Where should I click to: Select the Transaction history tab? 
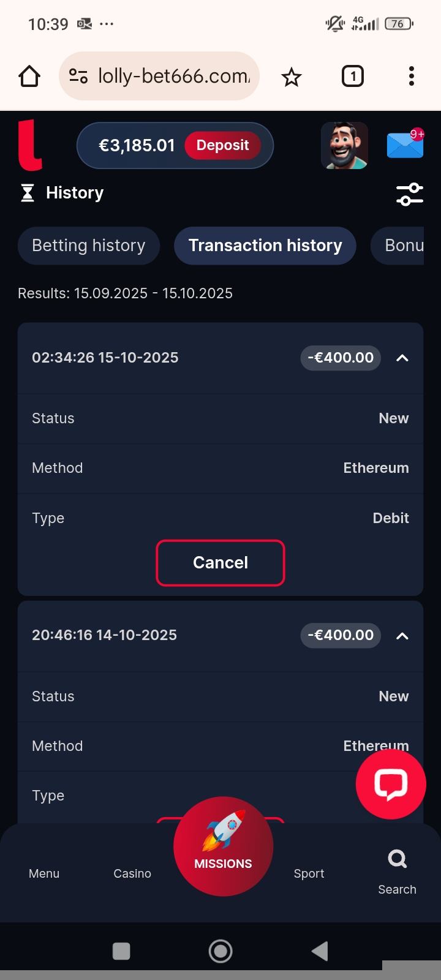(x=265, y=246)
